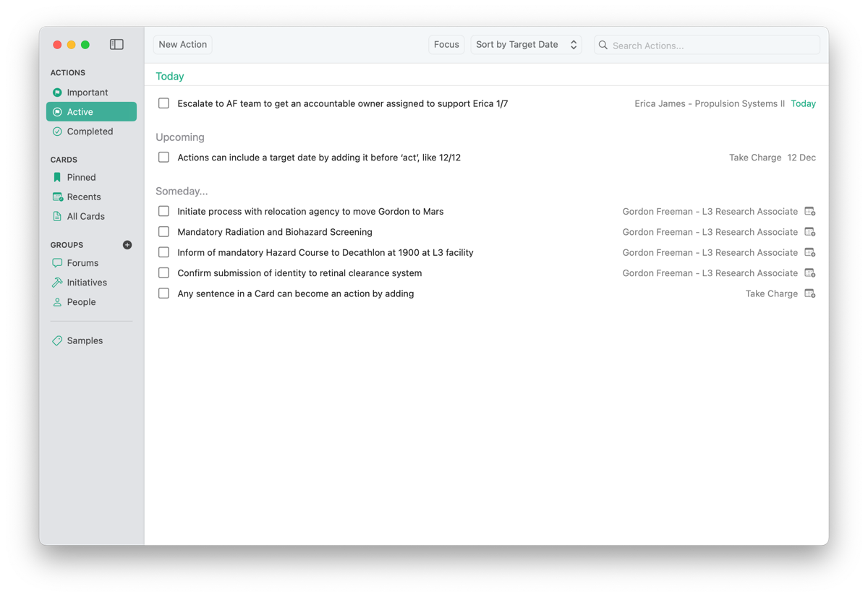Click the search magnifier icon
The image size is (868, 597).
tap(603, 45)
